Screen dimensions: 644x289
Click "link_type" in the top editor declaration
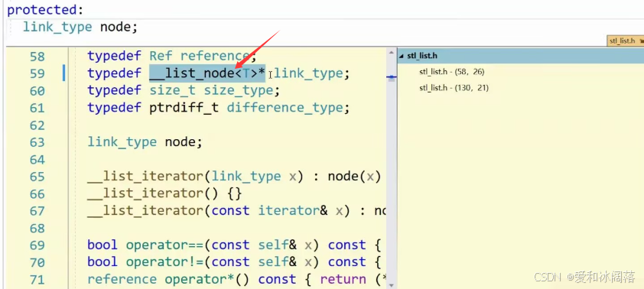point(57,28)
